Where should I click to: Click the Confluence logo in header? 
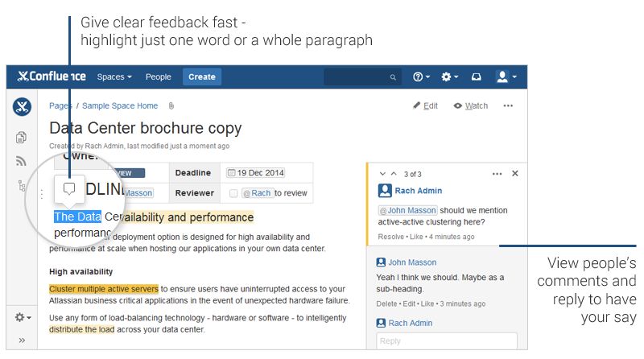(x=52, y=76)
